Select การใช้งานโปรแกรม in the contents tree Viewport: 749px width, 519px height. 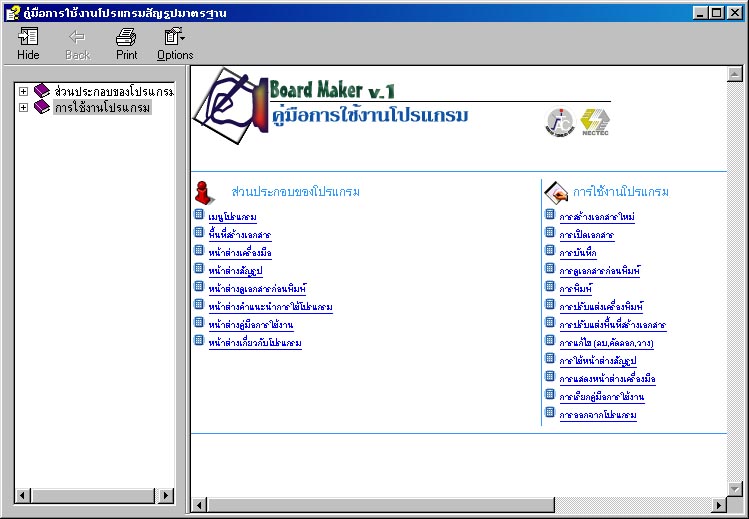tap(102, 107)
